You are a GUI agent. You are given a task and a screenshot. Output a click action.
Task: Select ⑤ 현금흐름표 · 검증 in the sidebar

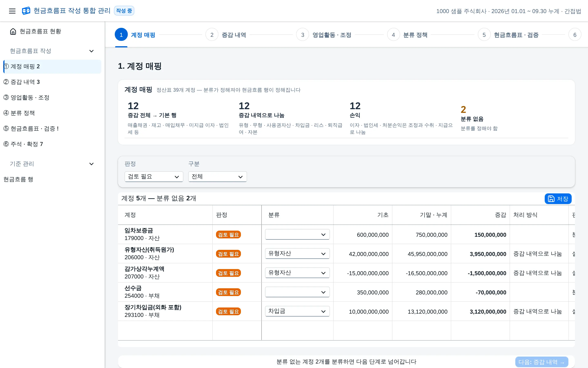[52, 129]
